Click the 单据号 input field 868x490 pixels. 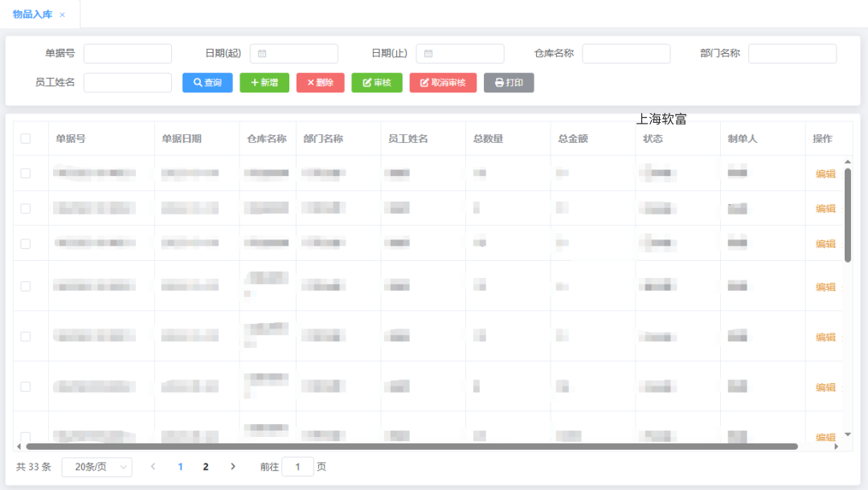coord(128,54)
